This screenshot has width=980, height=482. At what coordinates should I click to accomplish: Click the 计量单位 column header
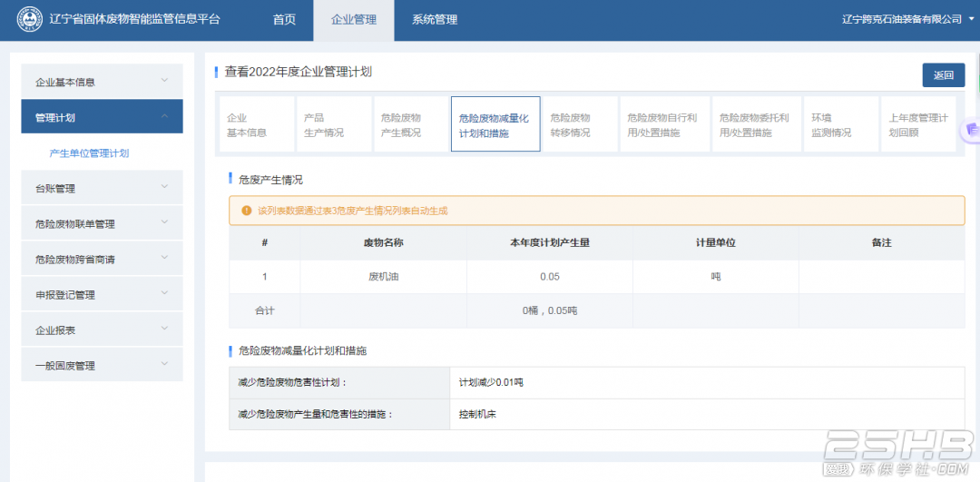coord(716,243)
